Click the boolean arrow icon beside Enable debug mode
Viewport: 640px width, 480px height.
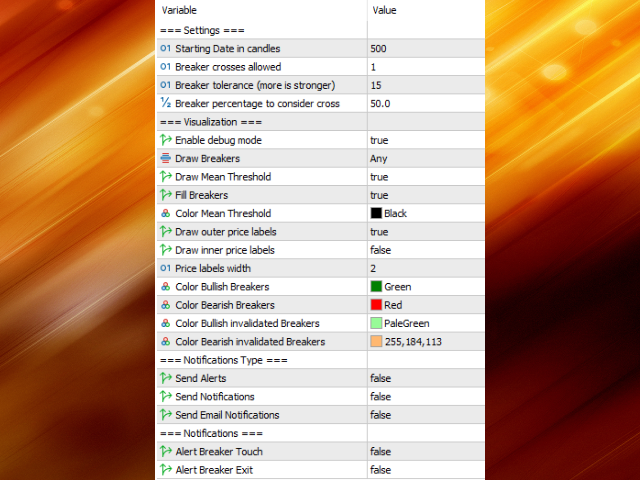[165, 140]
